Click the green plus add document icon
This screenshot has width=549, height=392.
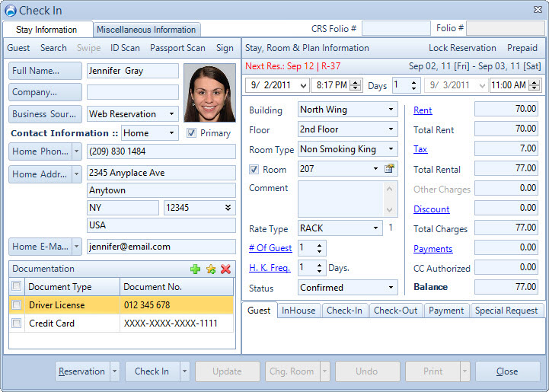(196, 269)
